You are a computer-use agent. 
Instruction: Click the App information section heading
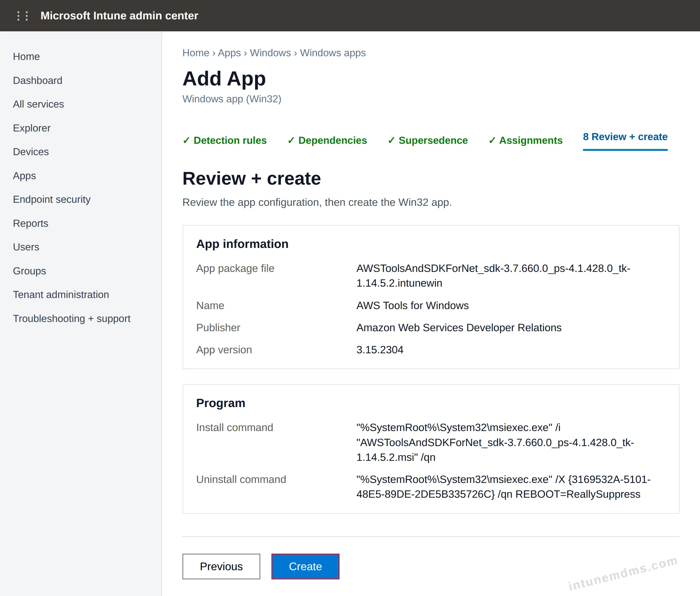[x=242, y=244]
